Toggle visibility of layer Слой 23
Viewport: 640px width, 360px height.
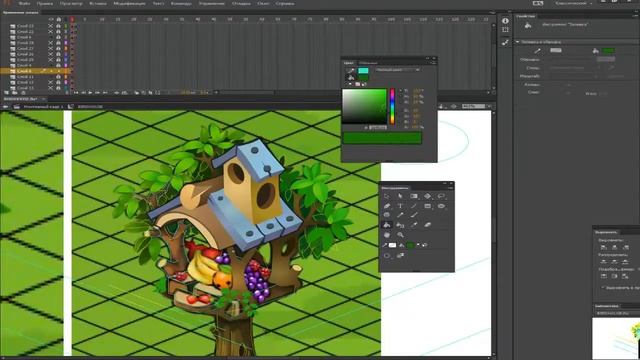(x=51, y=26)
